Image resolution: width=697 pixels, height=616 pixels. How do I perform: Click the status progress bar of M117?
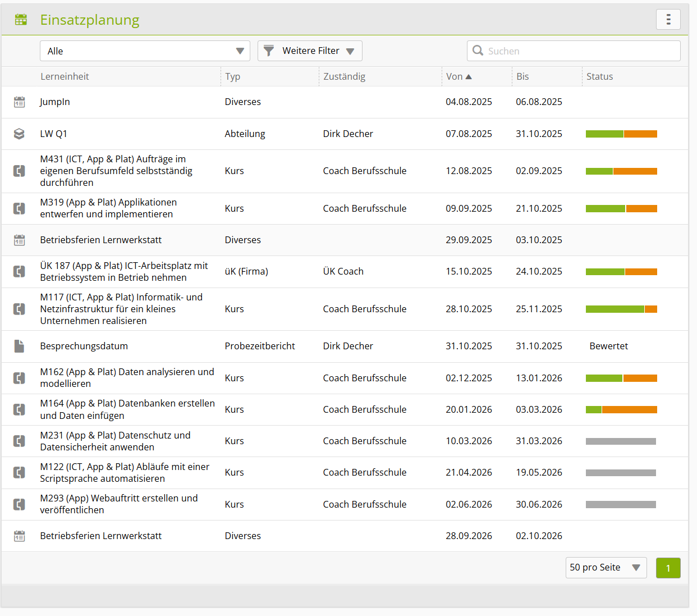621,309
